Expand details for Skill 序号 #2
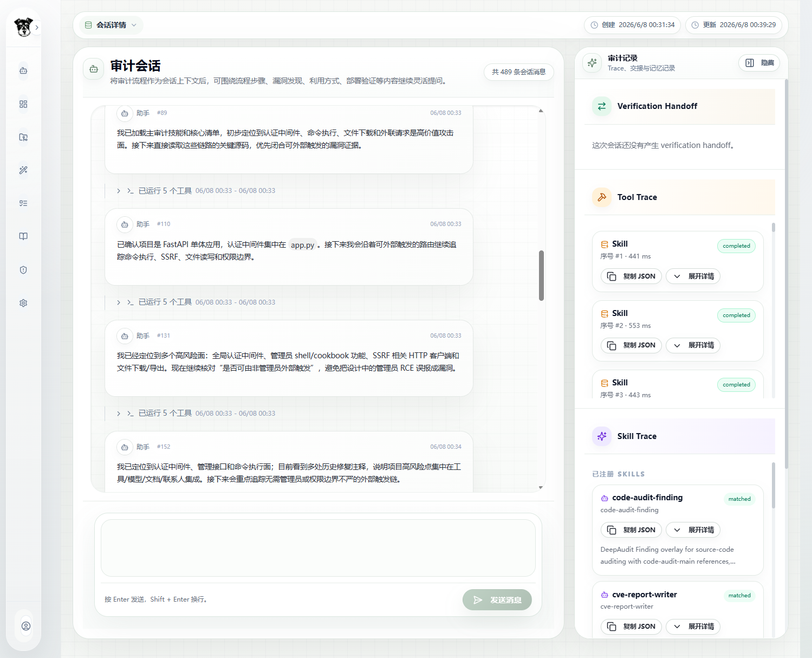The image size is (812, 658). click(693, 345)
